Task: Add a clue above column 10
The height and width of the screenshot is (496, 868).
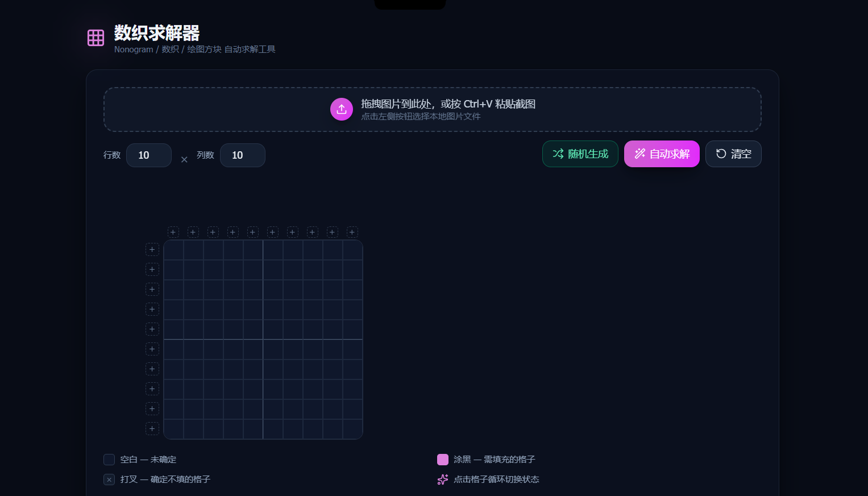Action: 352,232
